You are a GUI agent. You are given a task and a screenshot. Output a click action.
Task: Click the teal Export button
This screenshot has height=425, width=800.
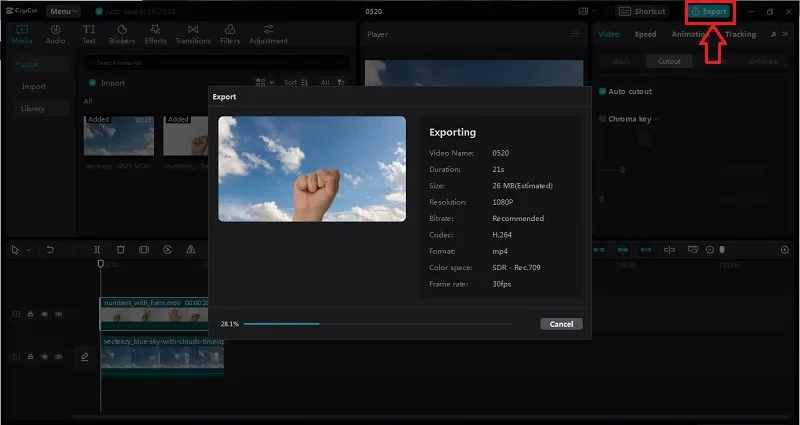pos(709,11)
